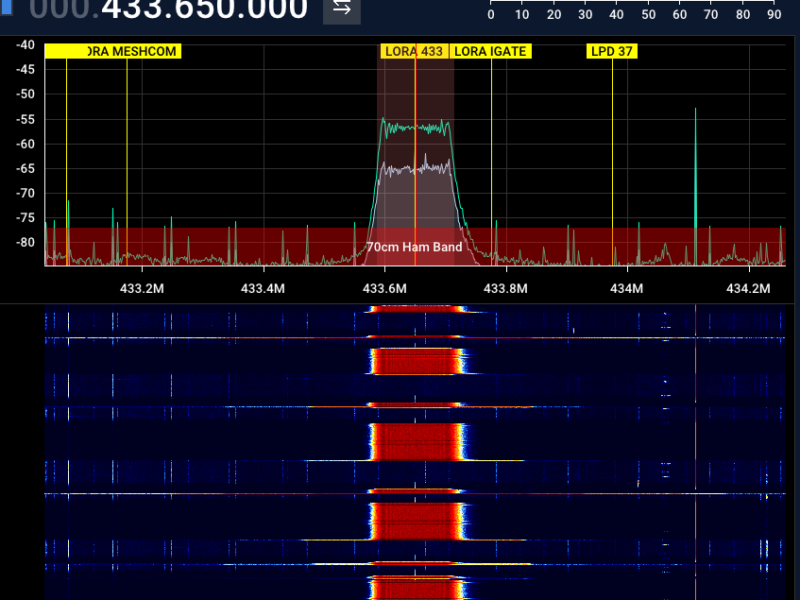800x600 pixels.
Task: Click the 434M frequency axis label
Action: (627, 288)
